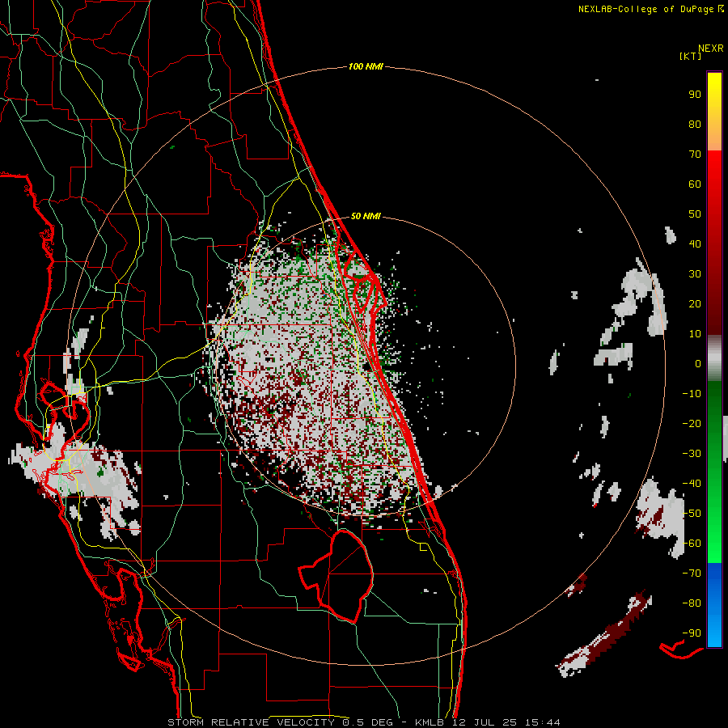
Task: Click the -50 value on the velocity scale
Action: pos(692,514)
